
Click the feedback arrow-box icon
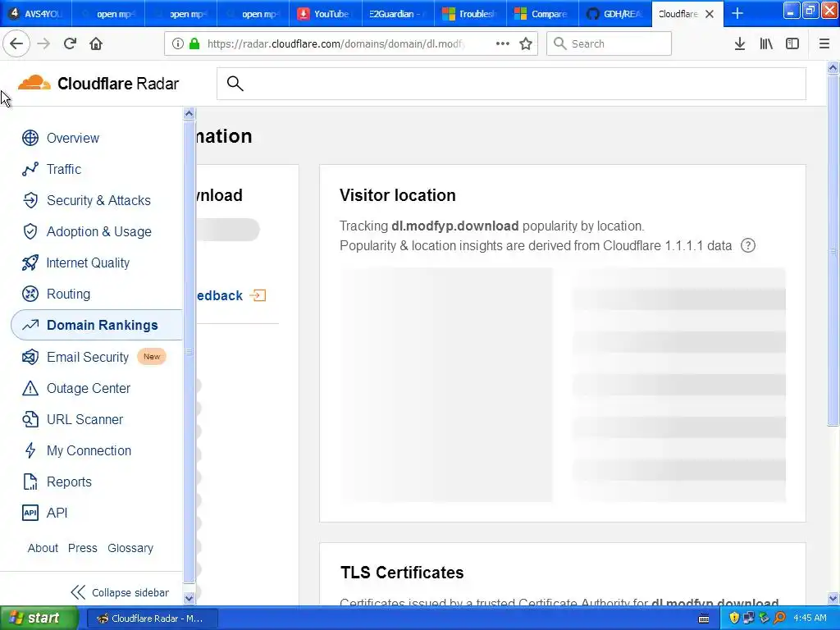pos(258,295)
